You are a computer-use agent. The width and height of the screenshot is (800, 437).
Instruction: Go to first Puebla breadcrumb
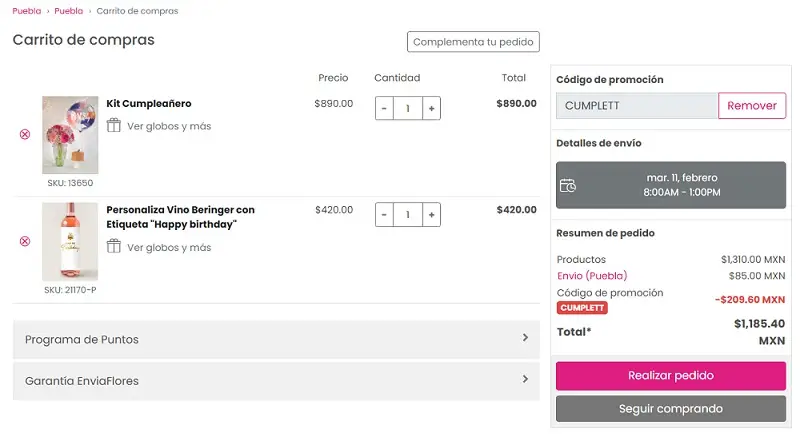27,11
